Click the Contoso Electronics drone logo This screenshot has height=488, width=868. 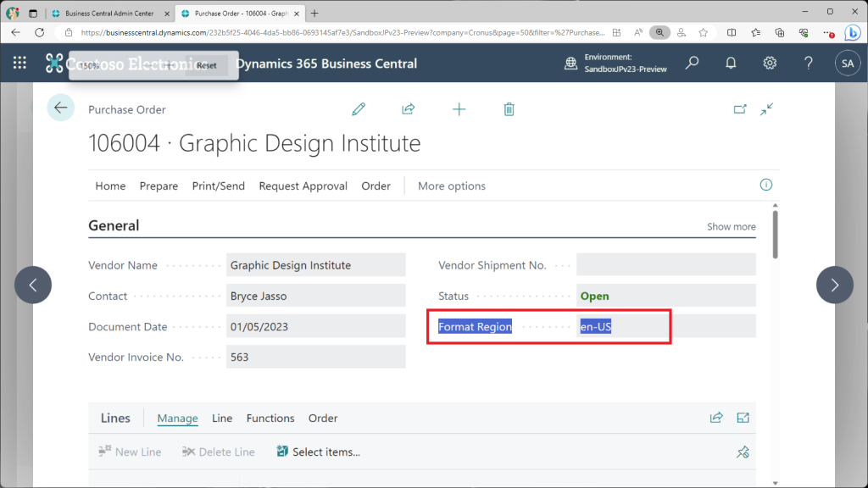tap(54, 63)
